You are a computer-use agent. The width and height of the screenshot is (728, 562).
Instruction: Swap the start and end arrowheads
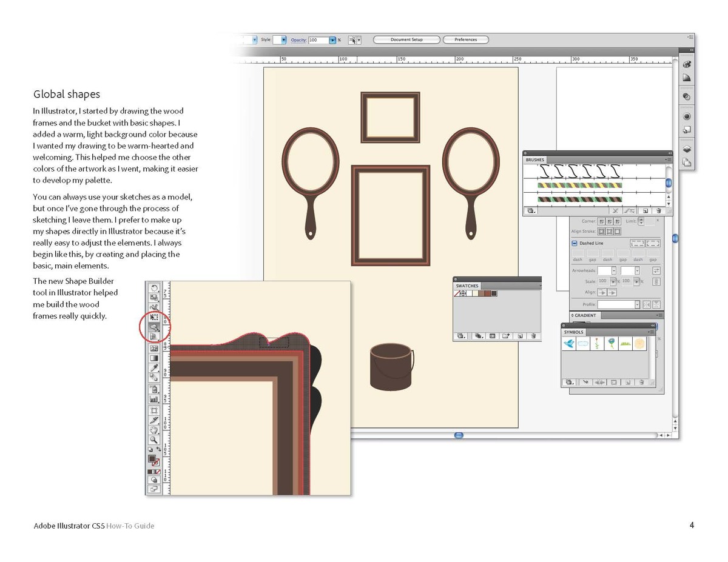(x=656, y=271)
